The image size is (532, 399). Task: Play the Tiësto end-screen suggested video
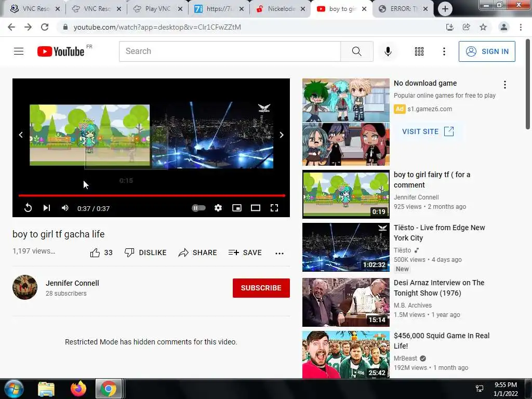212,135
